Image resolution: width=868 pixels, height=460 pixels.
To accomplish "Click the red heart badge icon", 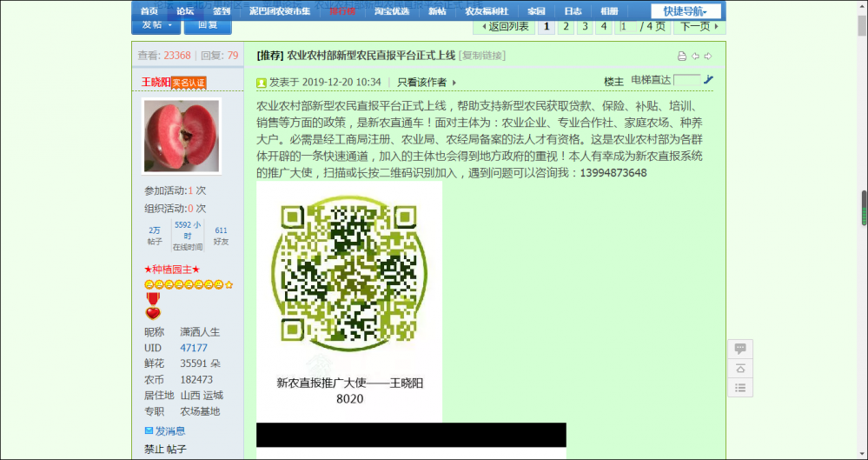I will coord(153,314).
